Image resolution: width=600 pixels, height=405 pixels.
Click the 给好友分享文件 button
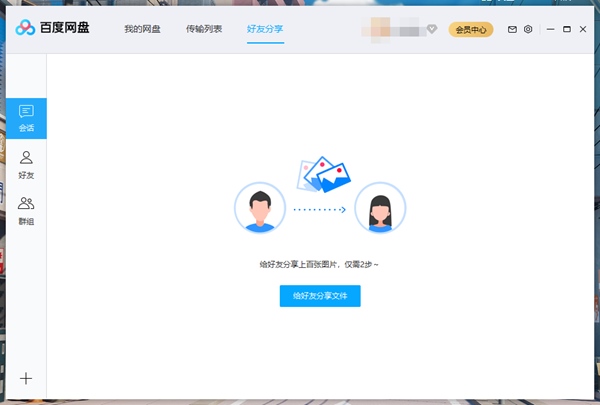pyautogui.click(x=320, y=296)
